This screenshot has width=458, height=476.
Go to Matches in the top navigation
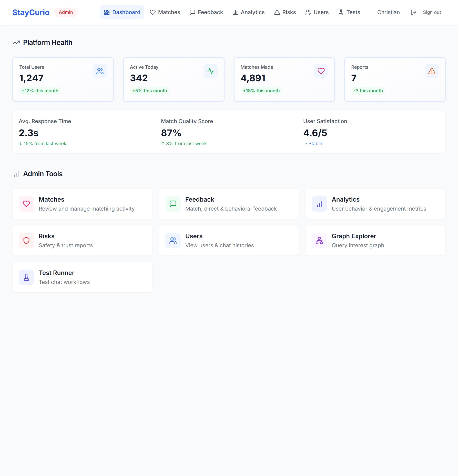point(165,12)
